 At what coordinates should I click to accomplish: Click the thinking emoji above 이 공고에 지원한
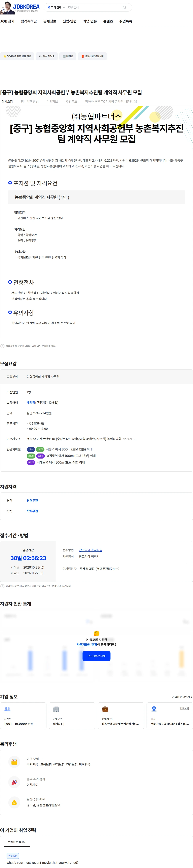tap(97, 633)
